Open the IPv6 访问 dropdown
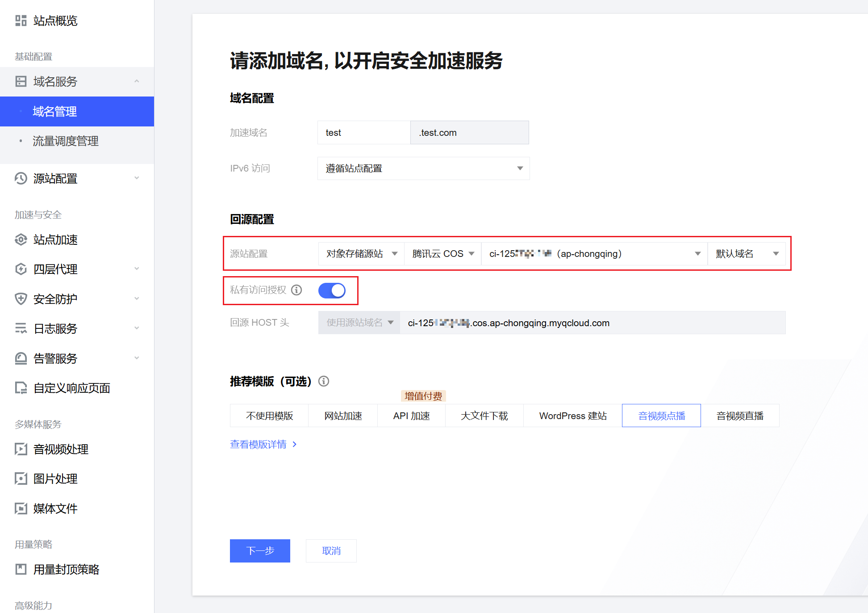The width and height of the screenshot is (868, 613). pyautogui.click(x=423, y=168)
